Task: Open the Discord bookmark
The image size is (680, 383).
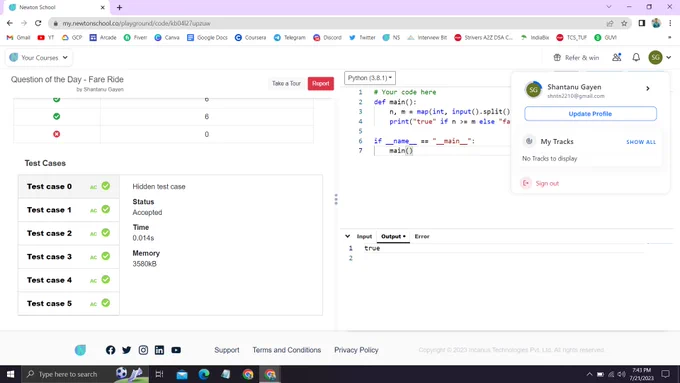Action: (x=327, y=38)
